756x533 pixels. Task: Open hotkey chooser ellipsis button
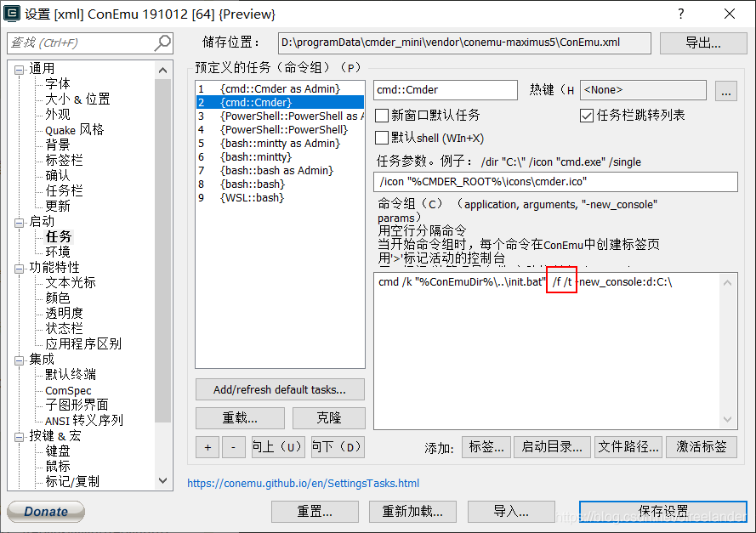point(725,90)
